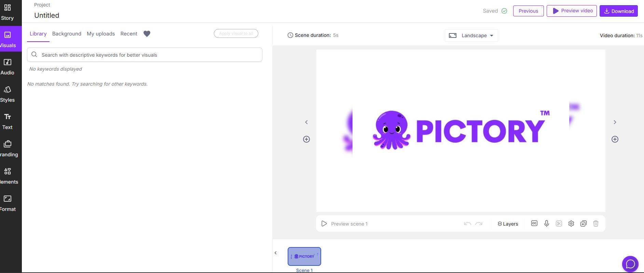
Task: Toggle closed captions CC icon
Action: [534, 223]
